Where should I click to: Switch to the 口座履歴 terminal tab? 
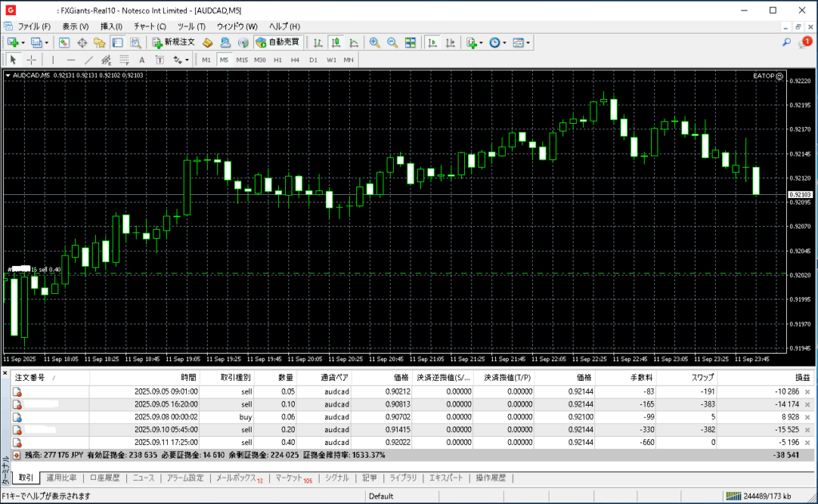pyautogui.click(x=104, y=478)
